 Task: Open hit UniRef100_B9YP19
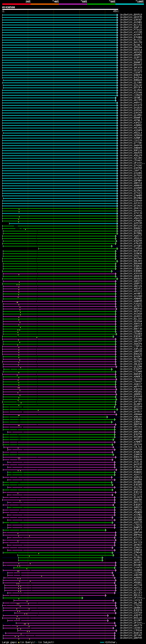tap(131, 15)
